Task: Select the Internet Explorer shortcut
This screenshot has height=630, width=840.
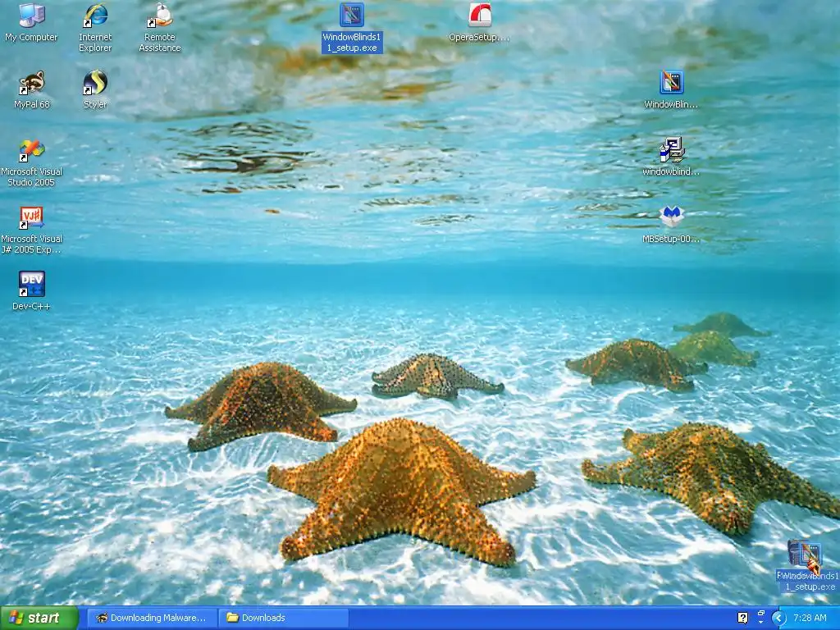Action: (x=95, y=28)
